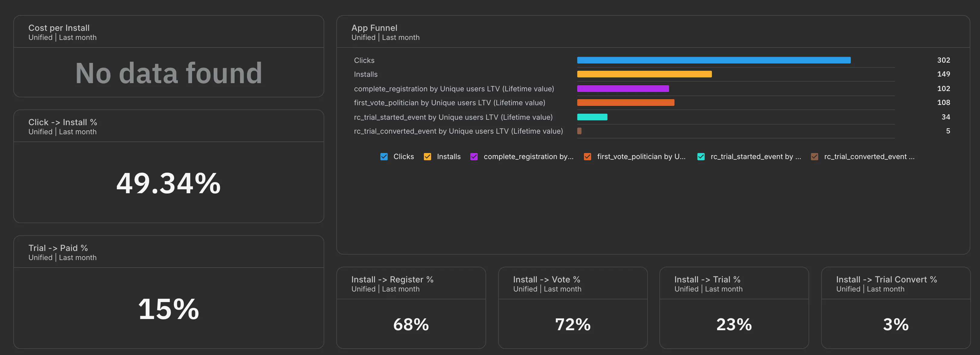The image size is (980, 355).
Task: Click the teal rc_trial_started_event bar
Action: (x=592, y=117)
